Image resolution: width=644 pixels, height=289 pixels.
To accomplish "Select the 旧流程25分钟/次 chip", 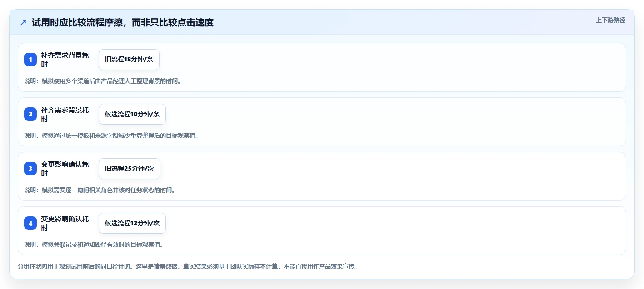I will point(130,169).
